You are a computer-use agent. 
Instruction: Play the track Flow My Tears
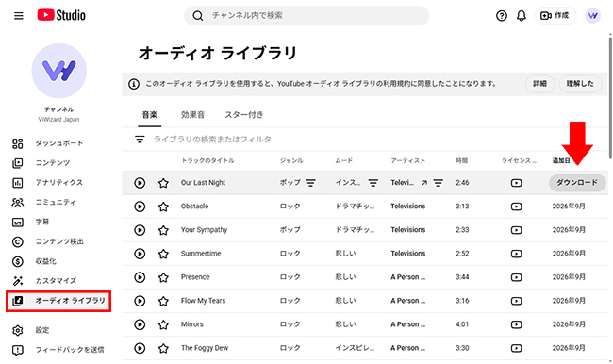tap(140, 301)
